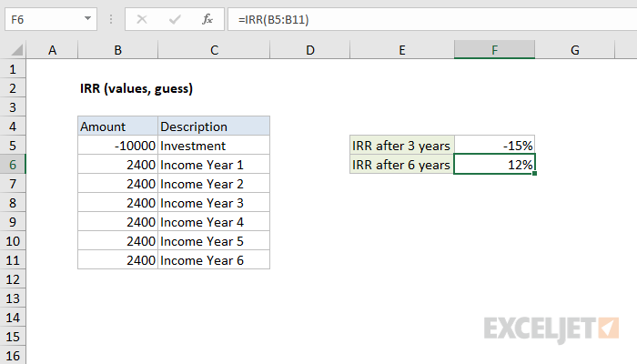Viewport: 637px width, 364px height.
Task: Select the column D header
Action: [310, 50]
